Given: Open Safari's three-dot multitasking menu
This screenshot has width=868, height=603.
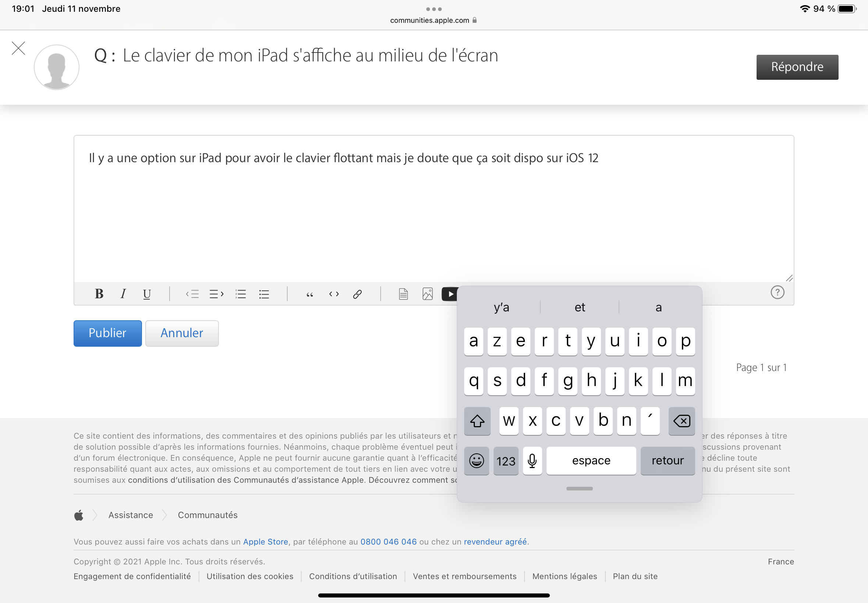Looking at the screenshot, I should point(433,9).
